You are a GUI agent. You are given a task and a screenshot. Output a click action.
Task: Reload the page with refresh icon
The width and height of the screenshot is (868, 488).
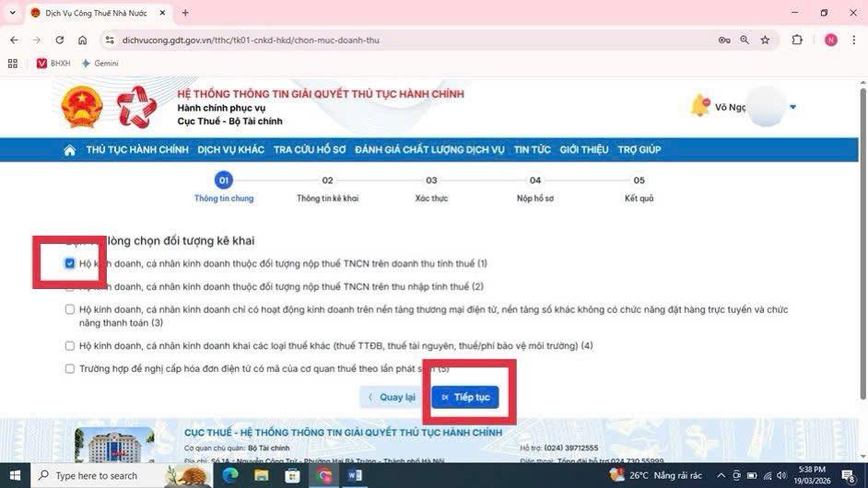[x=59, y=40]
